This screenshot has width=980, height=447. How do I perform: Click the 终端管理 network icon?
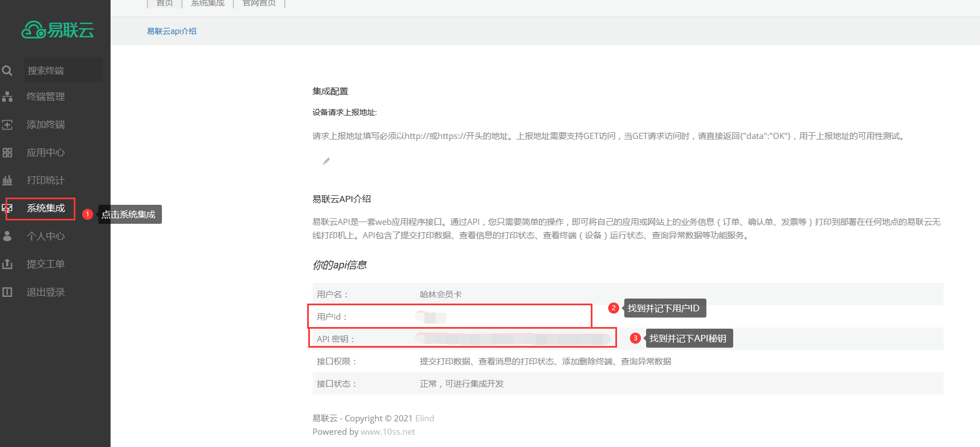click(x=7, y=97)
